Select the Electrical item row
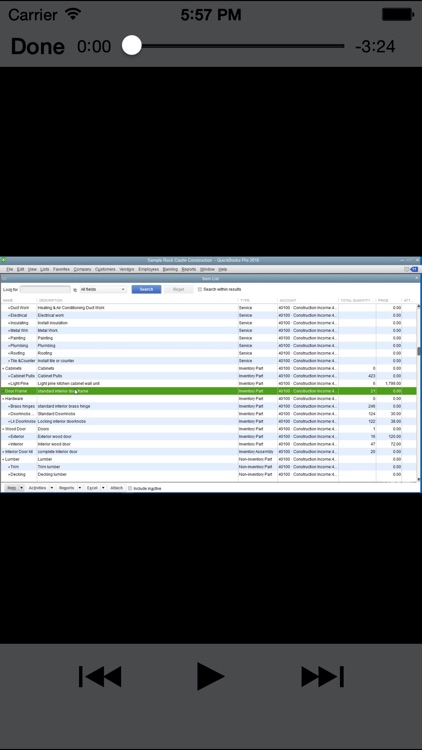This screenshot has width=422, height=750. 208,315
